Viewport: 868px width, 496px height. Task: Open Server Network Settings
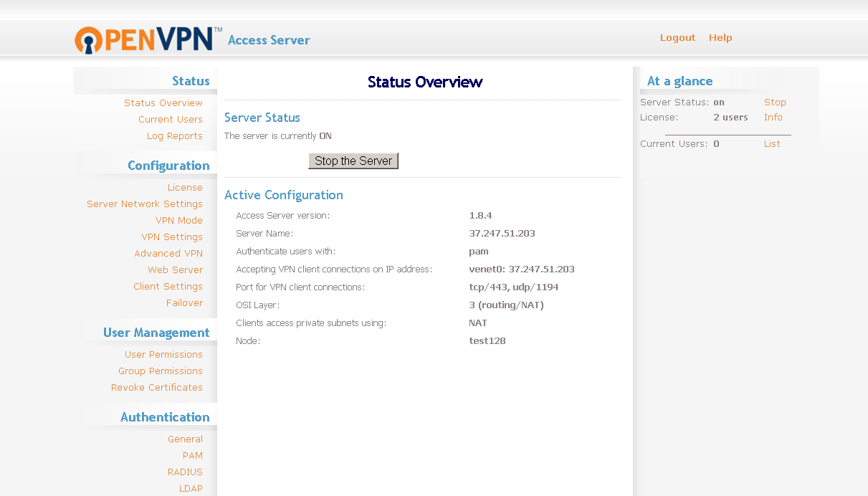point(145,204)
